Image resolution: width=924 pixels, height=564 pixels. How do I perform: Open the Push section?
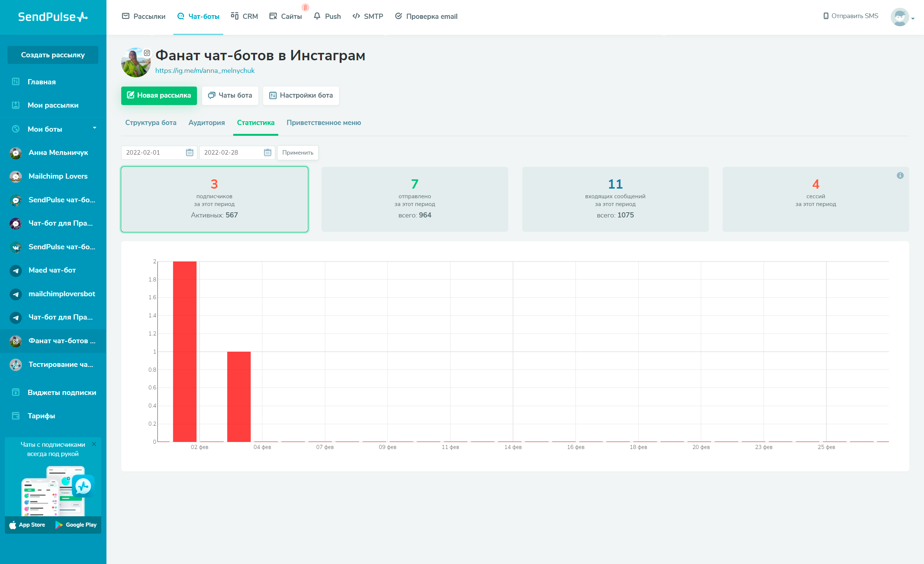[327, 17]
